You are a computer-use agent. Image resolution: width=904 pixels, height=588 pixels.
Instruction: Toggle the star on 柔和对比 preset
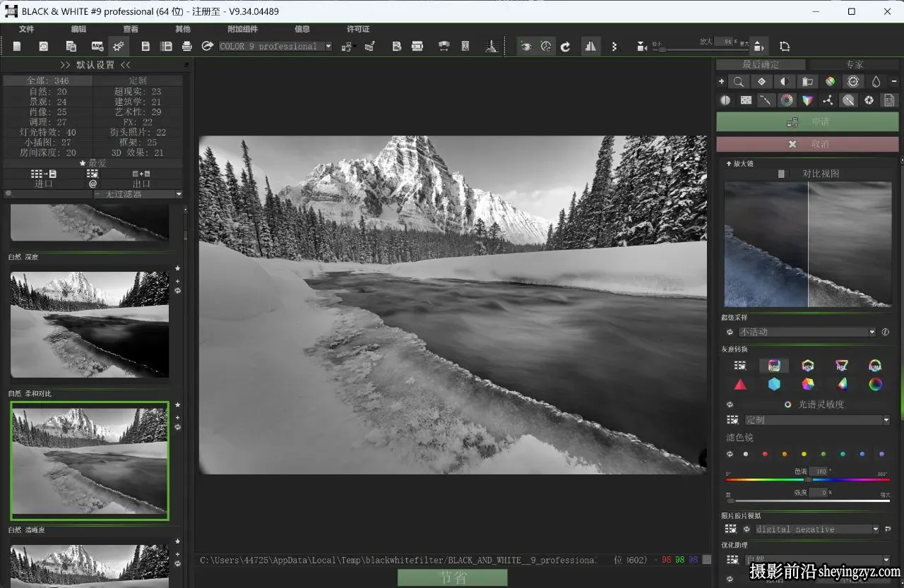tap(177, 405)
